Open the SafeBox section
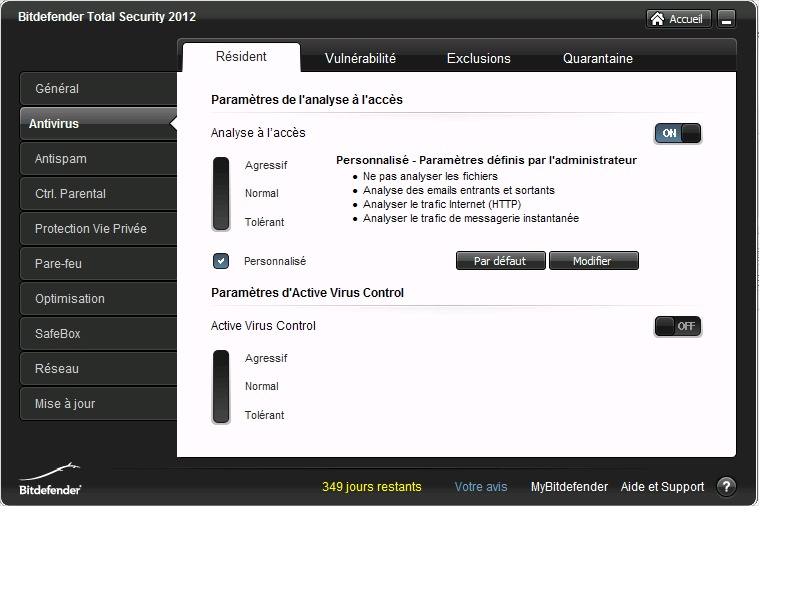 (98, 334)
